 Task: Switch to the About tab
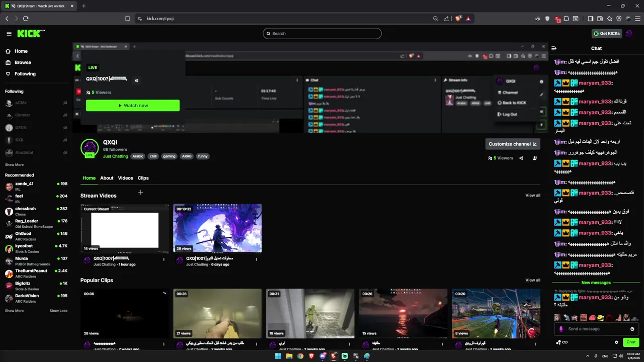pos(107,178)
